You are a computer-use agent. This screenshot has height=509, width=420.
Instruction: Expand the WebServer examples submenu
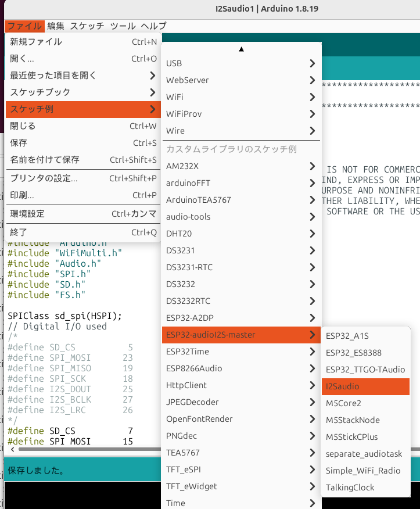(241, 80)
